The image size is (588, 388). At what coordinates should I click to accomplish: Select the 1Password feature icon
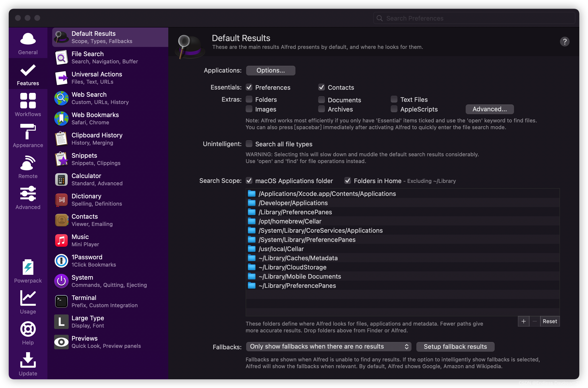61,261
